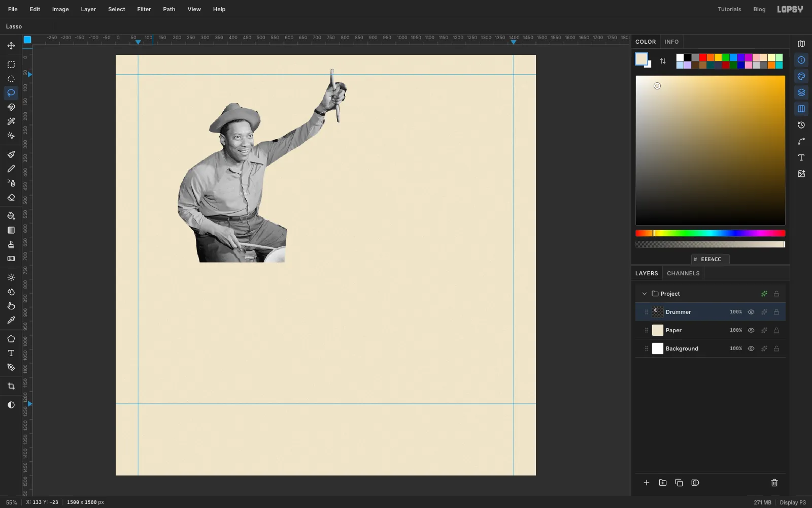Click the Drummer layer thumbnail
Screen dimensions: 812x508
point(658,312)
